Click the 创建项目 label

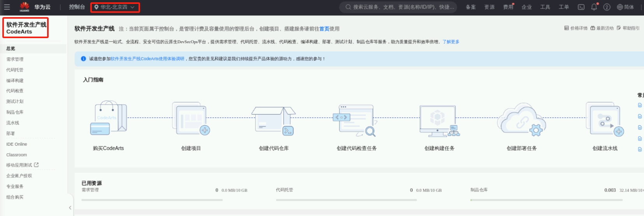pos(191,148)
